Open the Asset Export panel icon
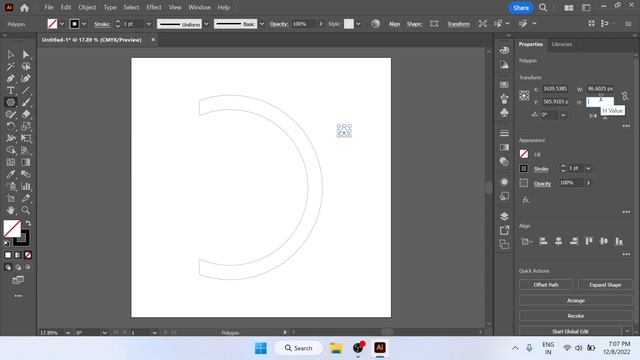 (x=504, y=230)
